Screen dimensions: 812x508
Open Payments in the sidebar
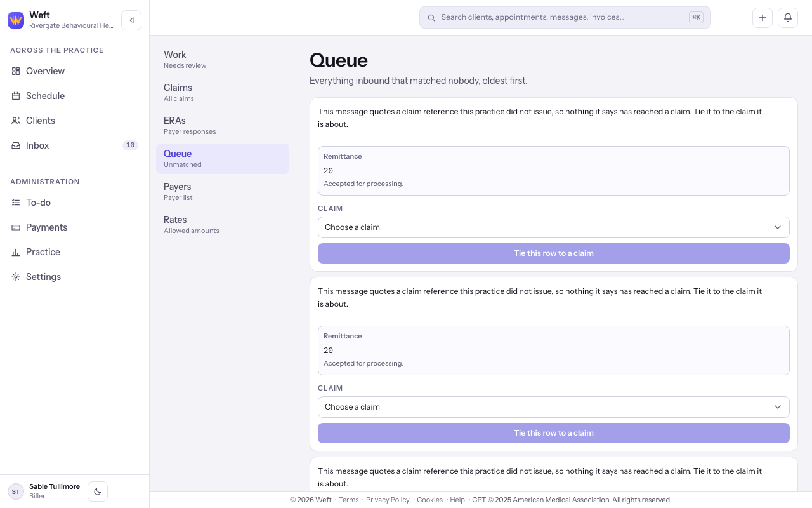(x=75, y=227)
